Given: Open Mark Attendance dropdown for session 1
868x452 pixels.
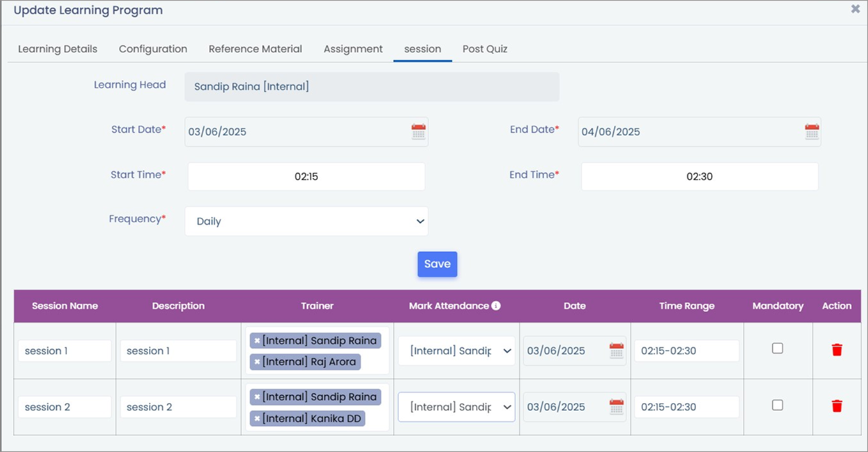Looking at the screenshot, I should tap(456, 351).
